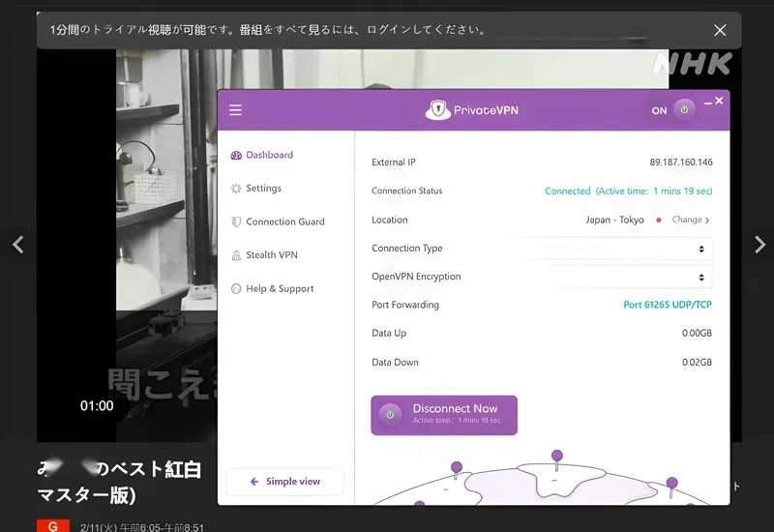Click the Japan - Tokyo location text

614,220
